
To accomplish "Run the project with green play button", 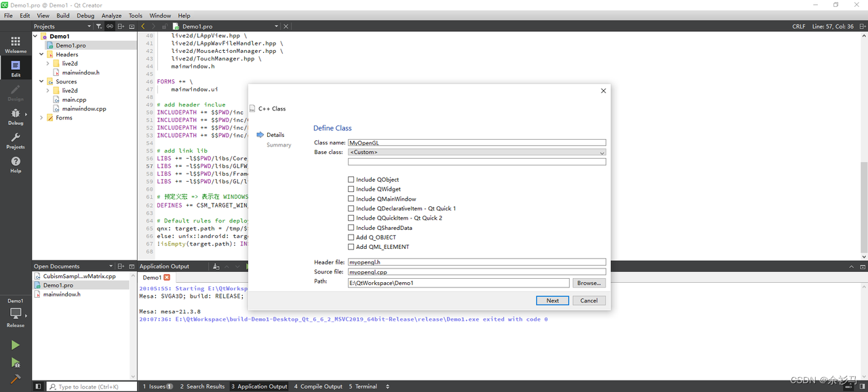I will click(15, 345).
